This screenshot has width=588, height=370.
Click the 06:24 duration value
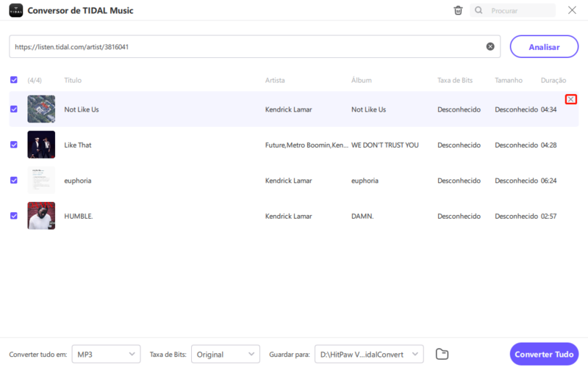[548, 181]
